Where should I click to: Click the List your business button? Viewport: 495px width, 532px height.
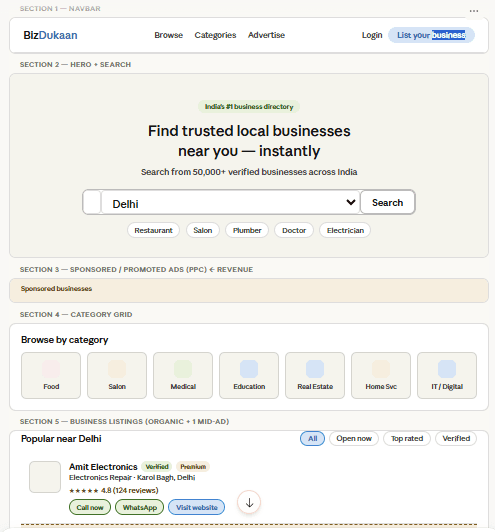pyautogui.click(x=431, y=35)
